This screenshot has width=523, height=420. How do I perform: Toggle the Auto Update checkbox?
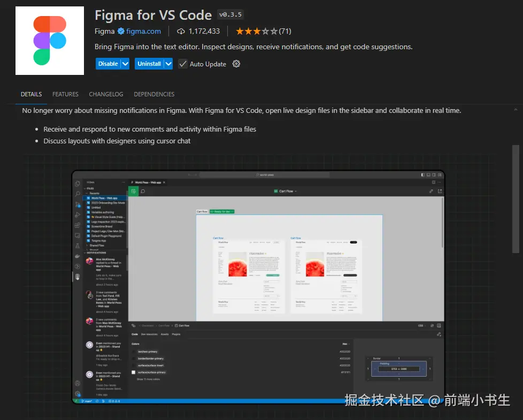click(x=183, y=64)
